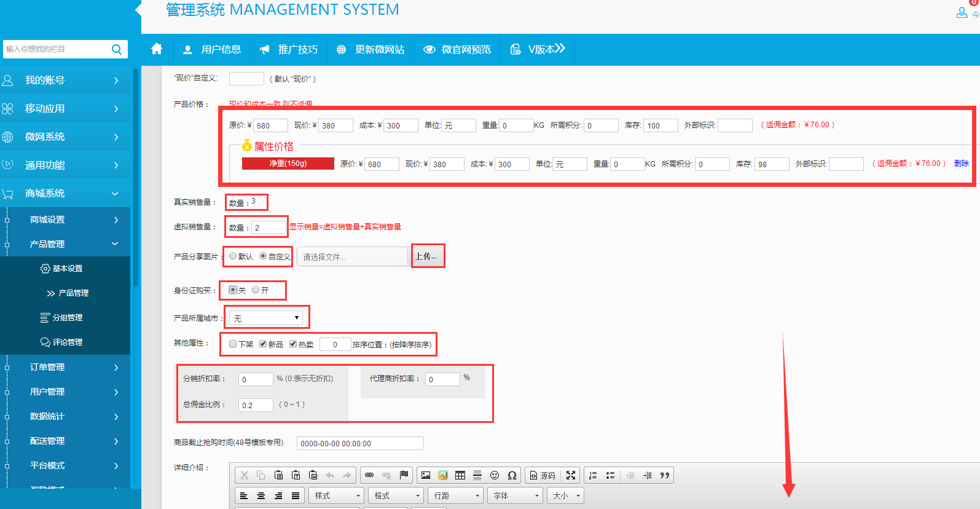Screen dimensions: 980x509
Task: Check the 下架 checkbox
Action: pyautogui.click(x=233, y=344)
